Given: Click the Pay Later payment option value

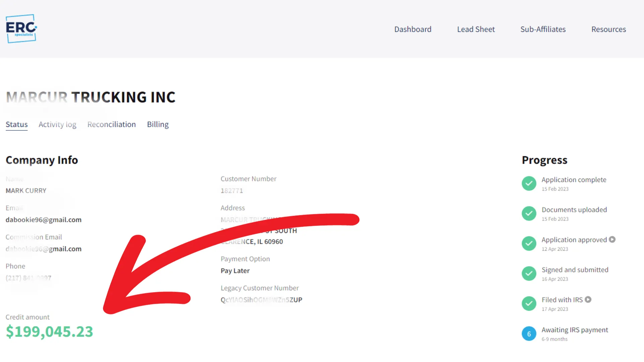Looking at the screenshot, I should coord(235,270).
